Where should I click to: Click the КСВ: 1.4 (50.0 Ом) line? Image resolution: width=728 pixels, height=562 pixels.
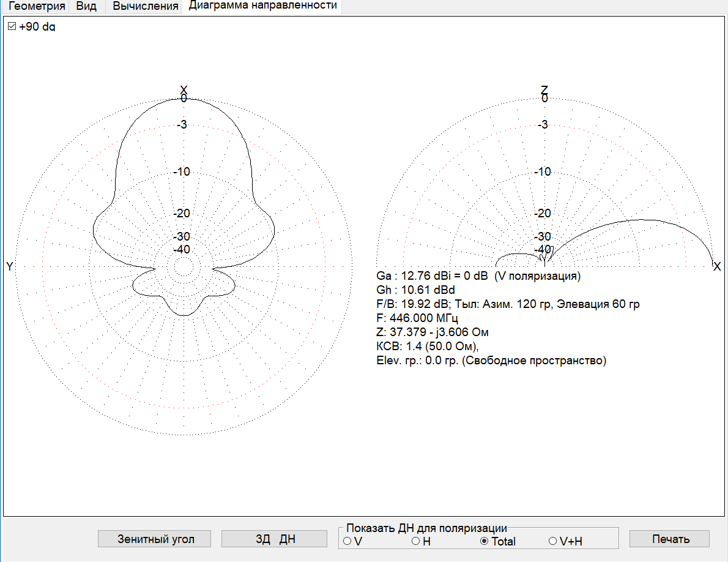point(427,347)
